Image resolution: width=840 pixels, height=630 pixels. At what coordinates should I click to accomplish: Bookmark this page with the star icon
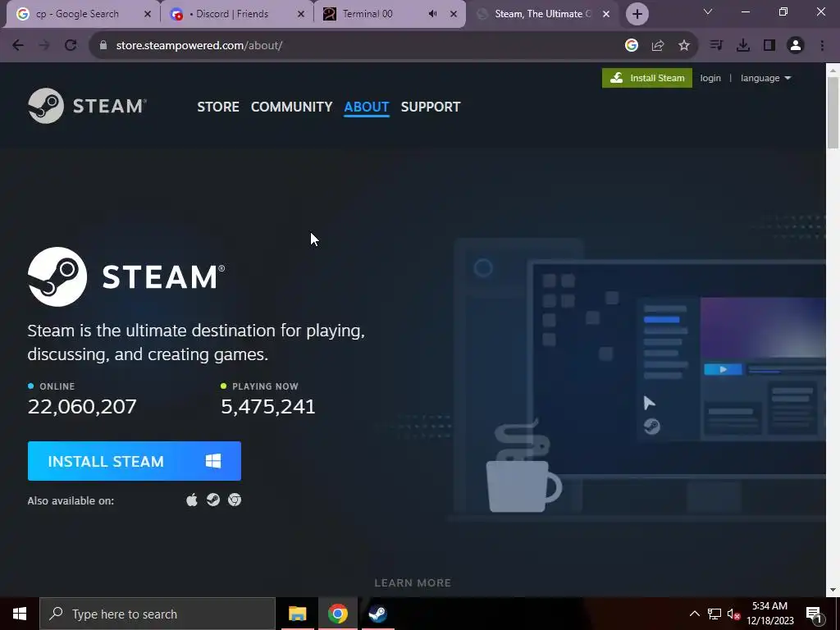coord(684,46)
